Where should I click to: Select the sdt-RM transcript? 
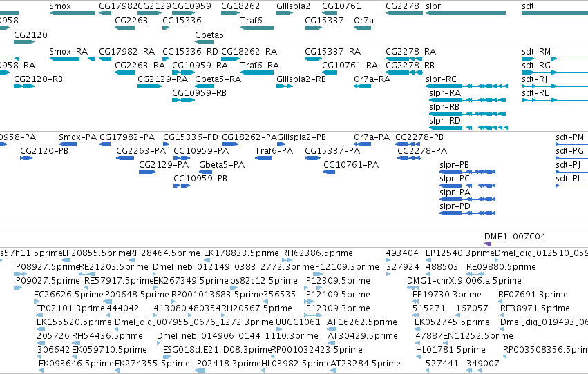point(555,59)
